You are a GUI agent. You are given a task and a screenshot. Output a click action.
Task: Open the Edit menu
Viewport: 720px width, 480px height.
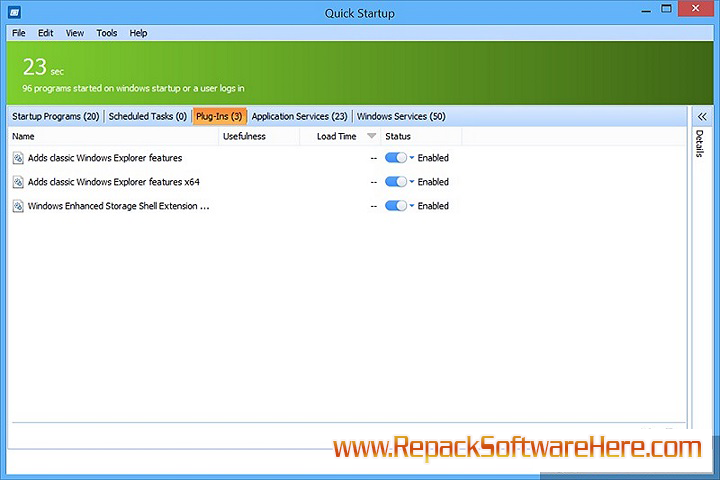[x=45, y=33]
